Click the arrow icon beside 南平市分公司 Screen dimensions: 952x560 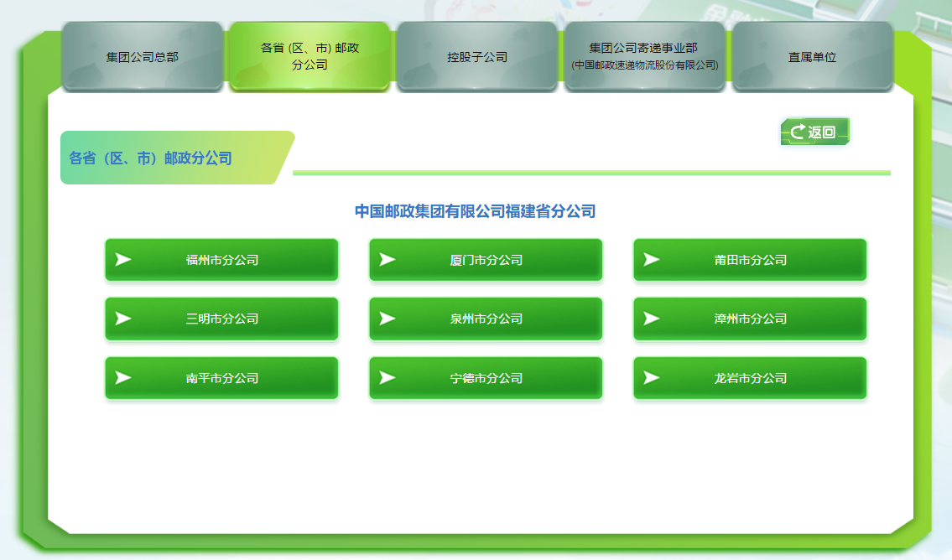(123, 378)
